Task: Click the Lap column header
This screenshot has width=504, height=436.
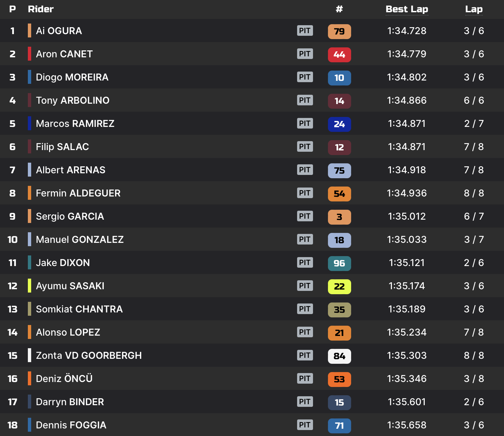Action: [473, 9]
